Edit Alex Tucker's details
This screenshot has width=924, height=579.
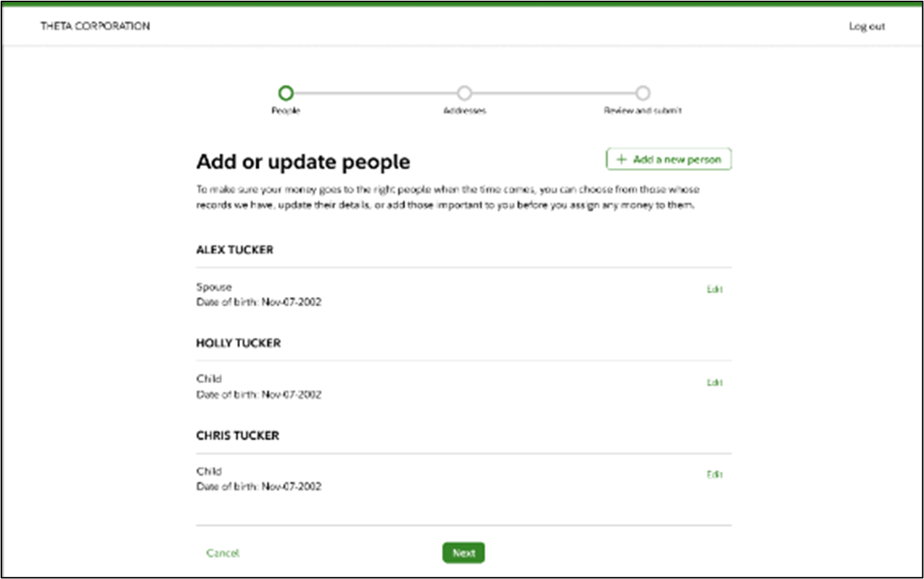pos(714,289)
